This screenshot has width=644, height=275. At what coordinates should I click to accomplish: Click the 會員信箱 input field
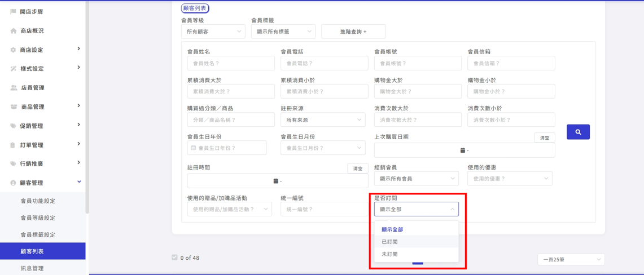(x=511, y=63)
